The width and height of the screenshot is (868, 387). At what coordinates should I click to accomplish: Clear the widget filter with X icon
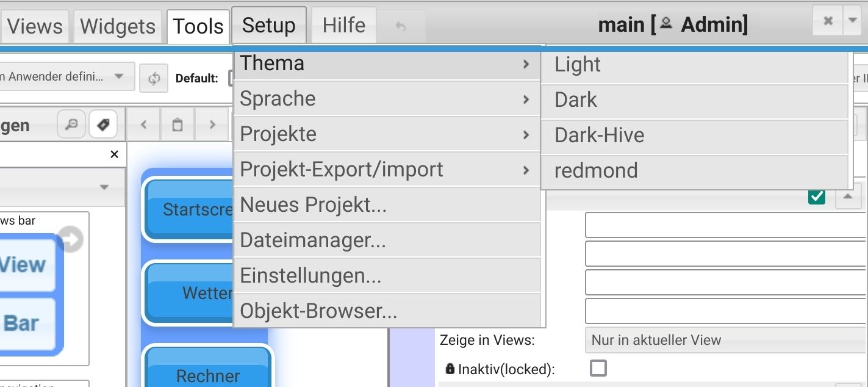click(x=114, y=154)
